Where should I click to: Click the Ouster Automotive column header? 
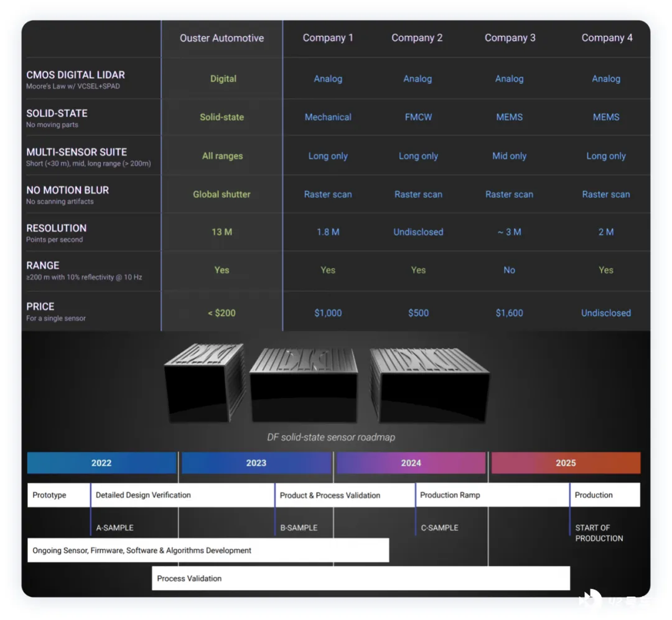click(222, 38)
